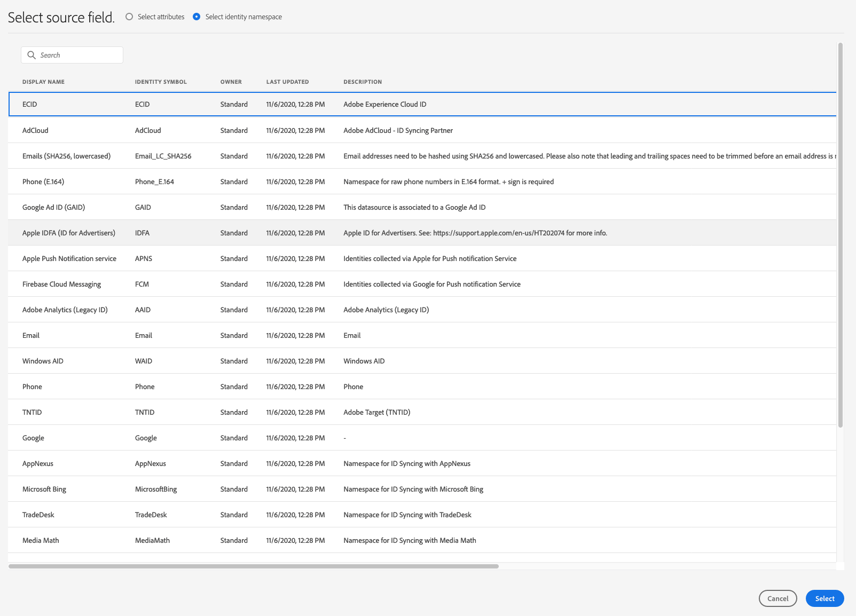856x616 pixels.
Task: Pick the Apple IDFA (ID for Advertisers) row
Action: pos(68,233)
